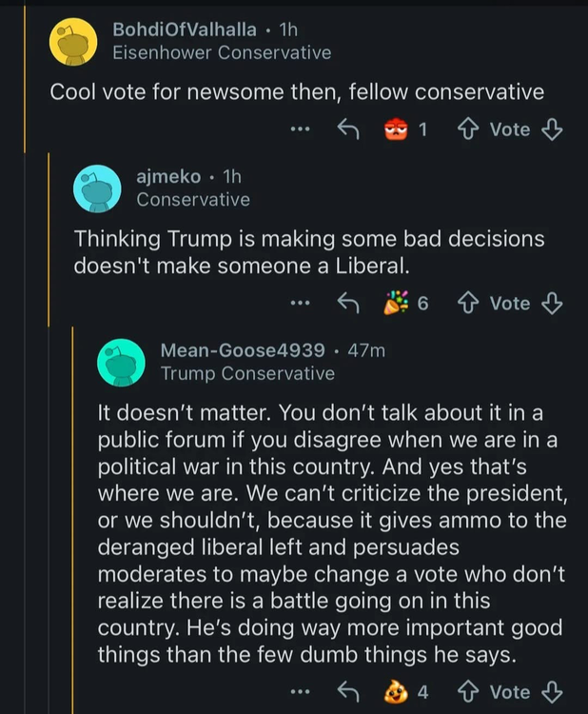Click the angry award on BohdiOfValhalla's comment

point(396,129)
